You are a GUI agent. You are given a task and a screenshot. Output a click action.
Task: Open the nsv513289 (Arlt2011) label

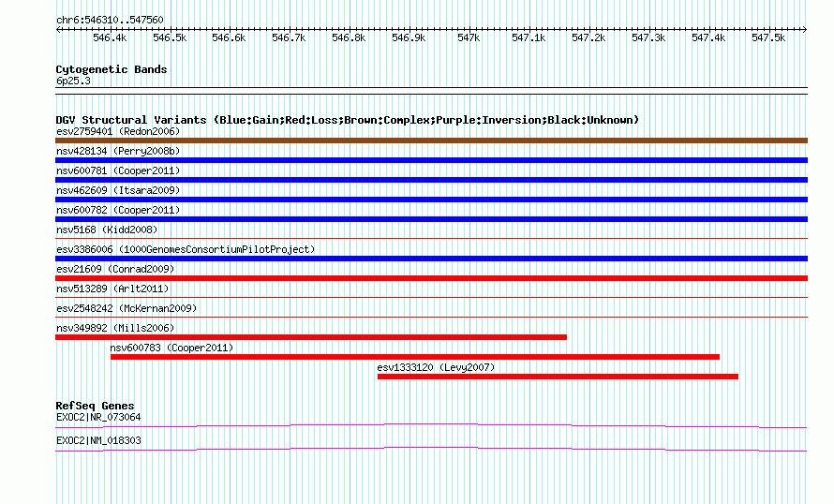112,289
